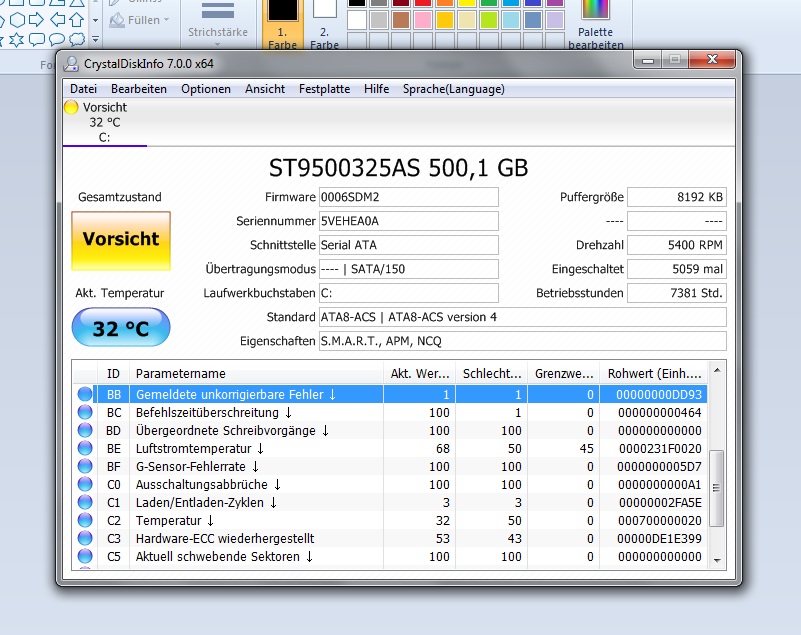801x635 pixels.
Task: Select the up arrow shape in Paint
Action: click(x=77, y=20)
